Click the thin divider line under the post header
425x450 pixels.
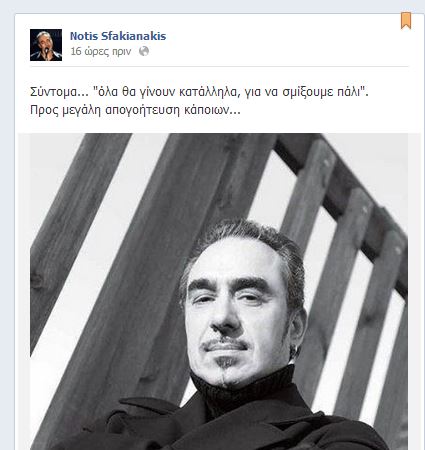click(x=219, y=66)
